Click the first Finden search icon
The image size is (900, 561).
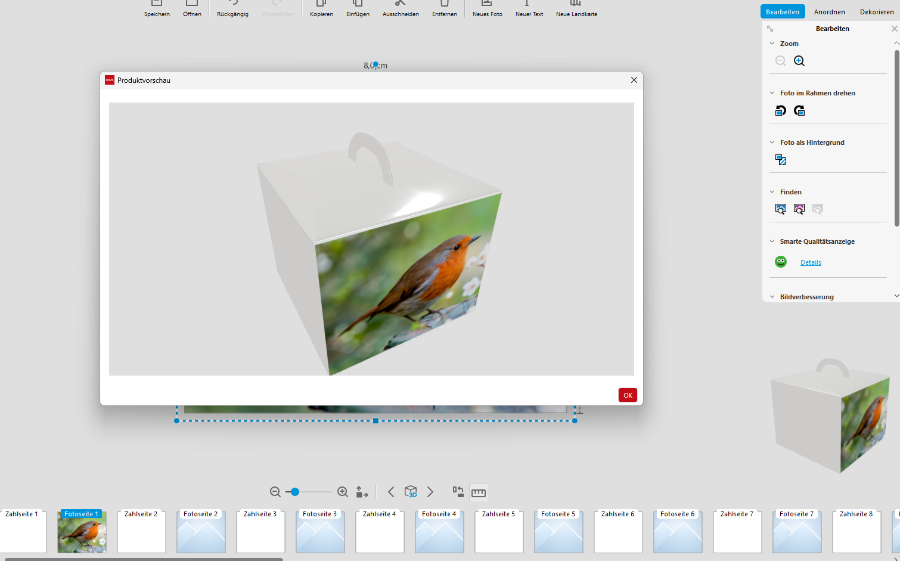(x=780, y=209)
